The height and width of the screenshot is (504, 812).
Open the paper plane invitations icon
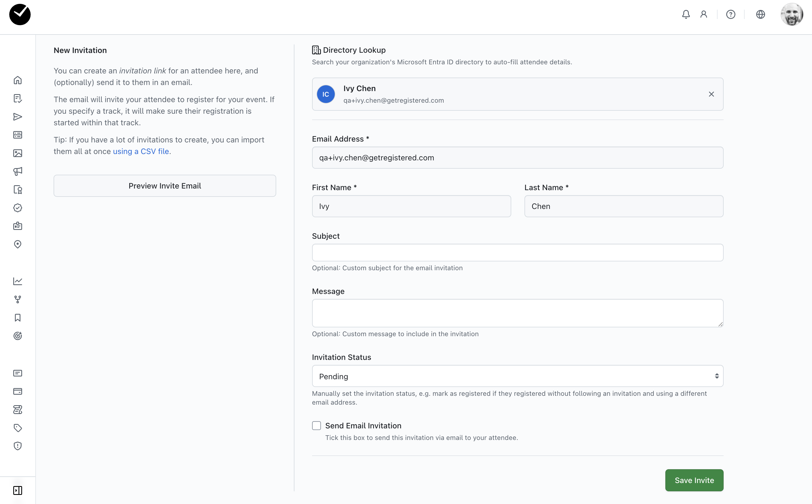click(18, 117)
